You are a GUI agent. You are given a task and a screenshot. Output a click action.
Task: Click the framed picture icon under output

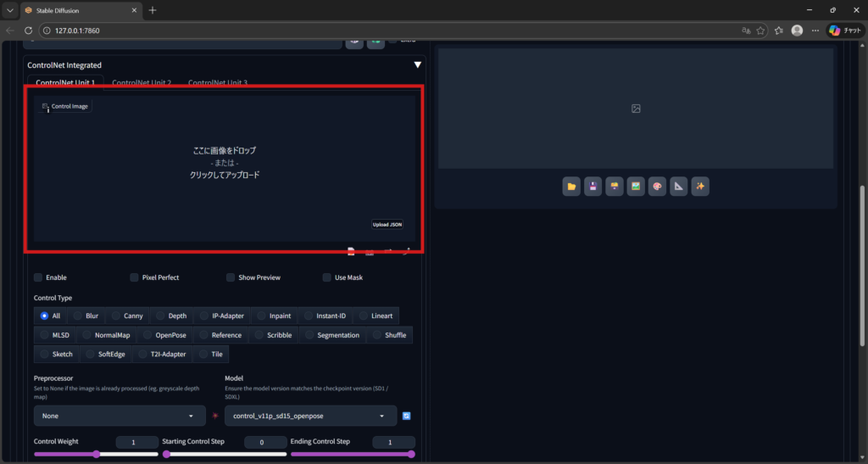coord(636,187)
